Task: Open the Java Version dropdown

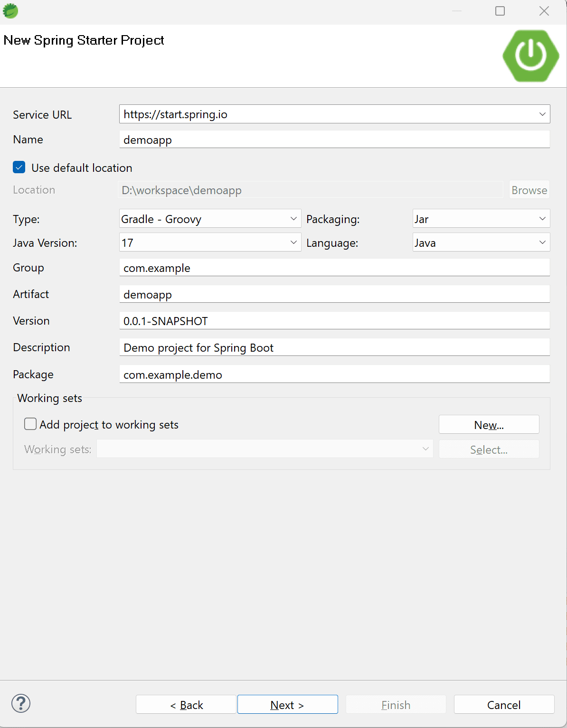Action: (293, 242)
